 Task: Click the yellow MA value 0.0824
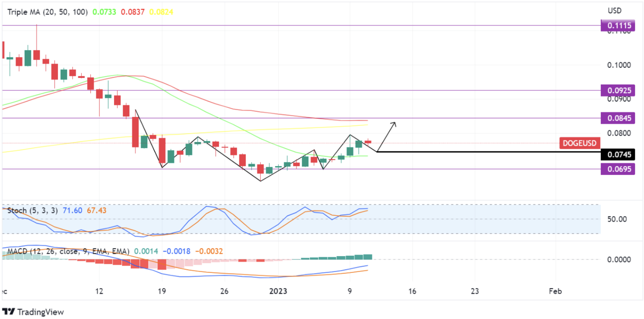coord(161,12)
